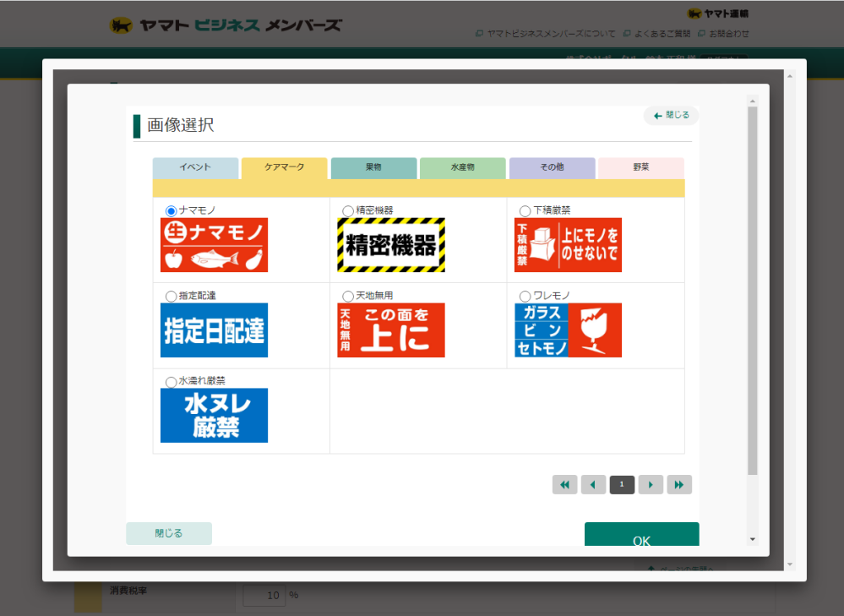Switch to the イベント tab
844x616 pixels.
tap(195, 168)
